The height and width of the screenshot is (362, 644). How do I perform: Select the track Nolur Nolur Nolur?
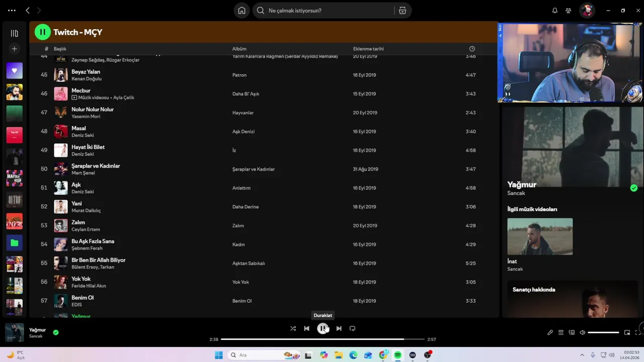(x=93, y=110)
